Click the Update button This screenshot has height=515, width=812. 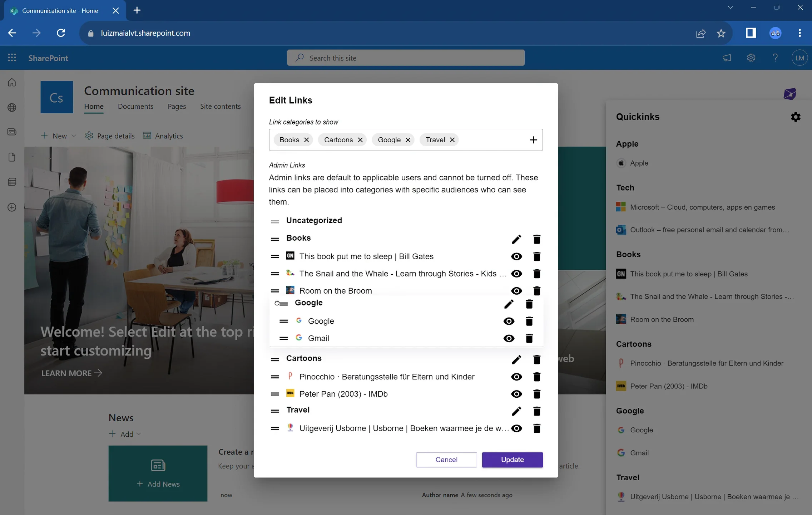(512, 460)
